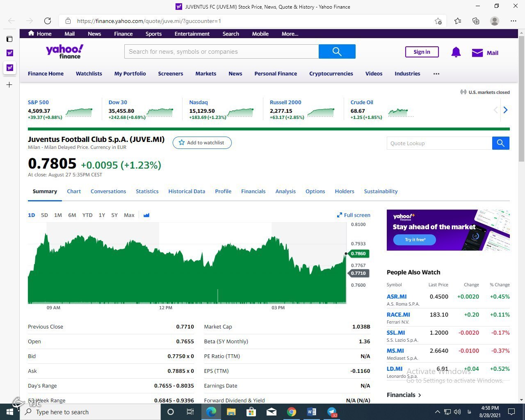The width and height of the screenshot is (525, 420).
Task: Reload the page with the refresh icon
Action: coord(48,21)
